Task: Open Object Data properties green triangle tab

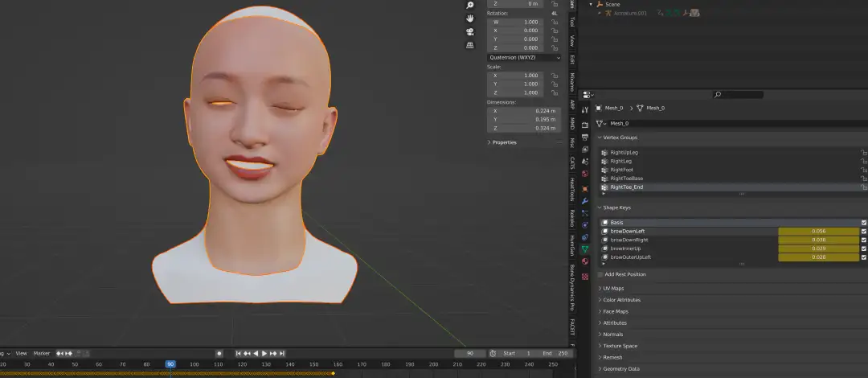Action: coord(585,249)
